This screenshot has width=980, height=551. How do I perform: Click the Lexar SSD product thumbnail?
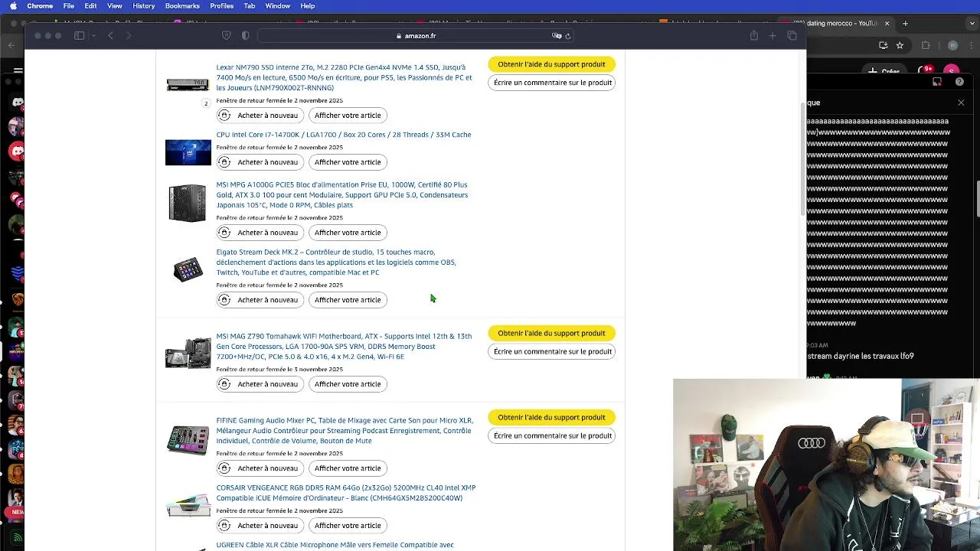pos(188,84)
